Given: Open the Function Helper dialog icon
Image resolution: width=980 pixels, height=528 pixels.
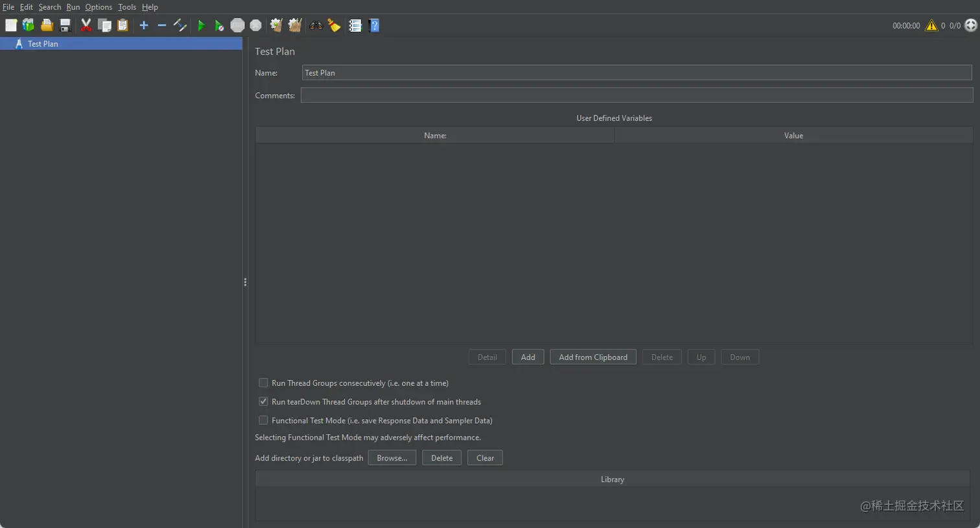Looking at the screenshot, I should (355, 25).
